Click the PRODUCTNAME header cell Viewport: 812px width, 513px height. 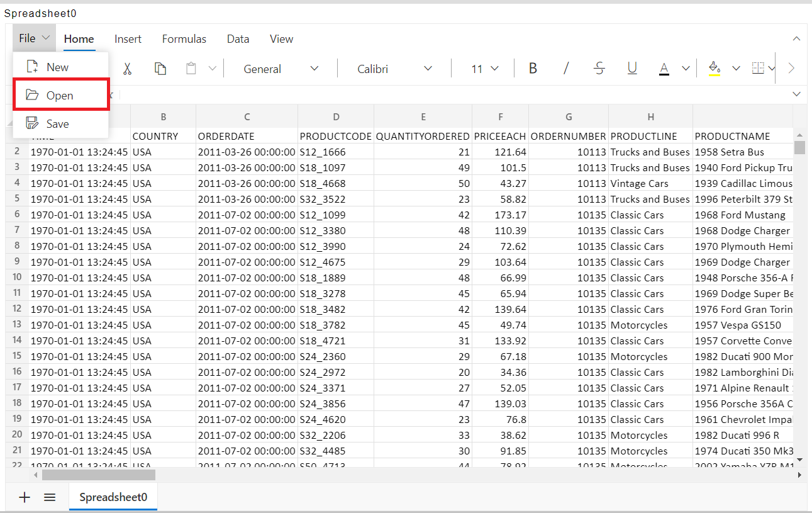[x=743, y=136]
